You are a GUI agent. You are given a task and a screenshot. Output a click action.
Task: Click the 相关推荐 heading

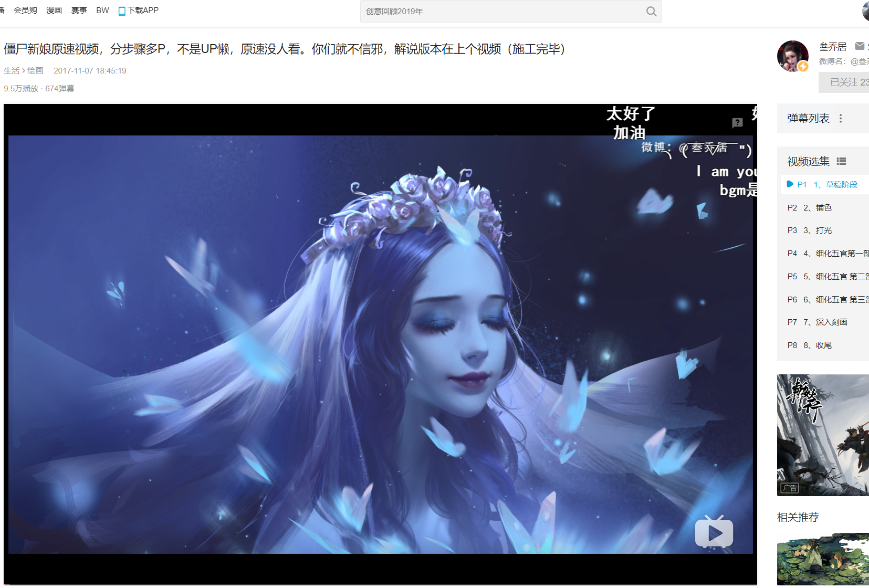(x=798, y=517)
